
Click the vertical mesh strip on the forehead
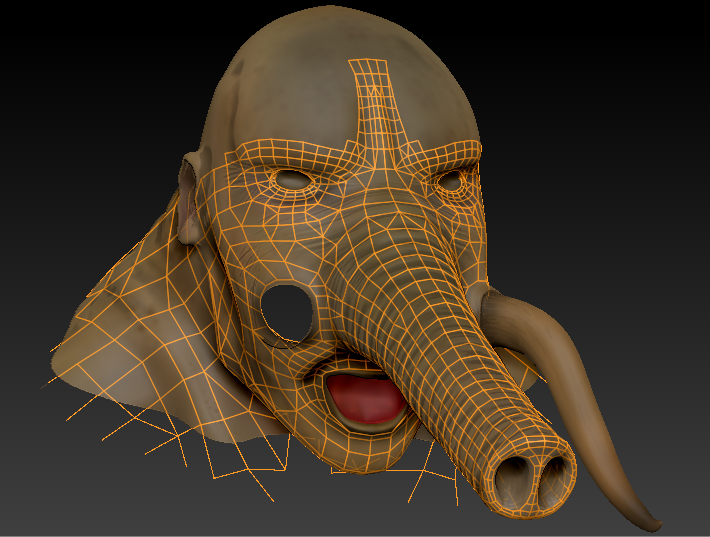coord(378,111)
